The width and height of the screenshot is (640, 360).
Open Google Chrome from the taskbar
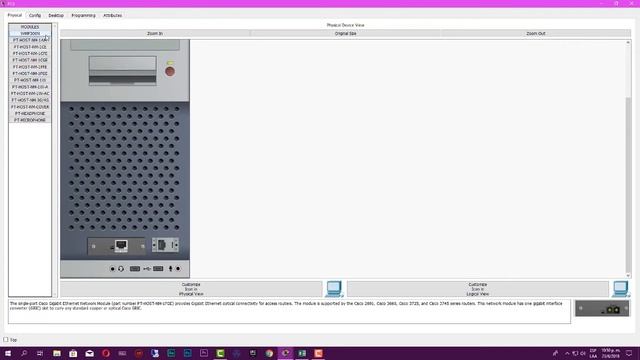pyautogui.click(x=269, y=353)
